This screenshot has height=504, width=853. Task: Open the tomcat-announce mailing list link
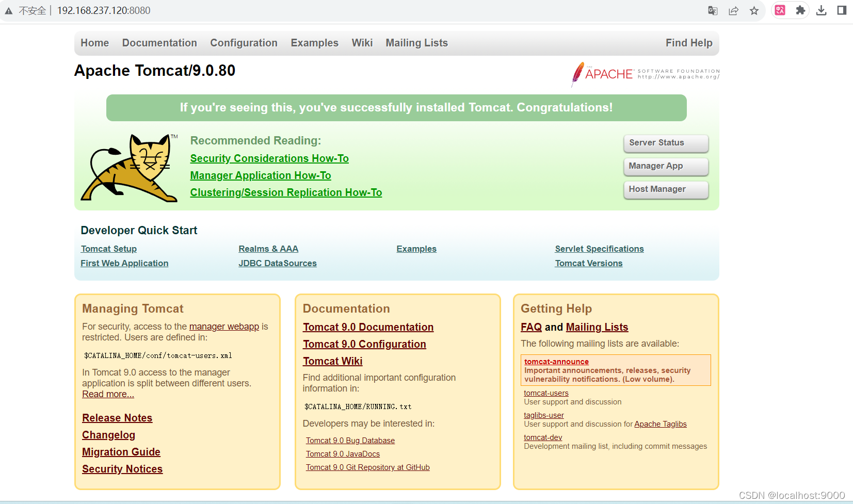pos(556,362)
